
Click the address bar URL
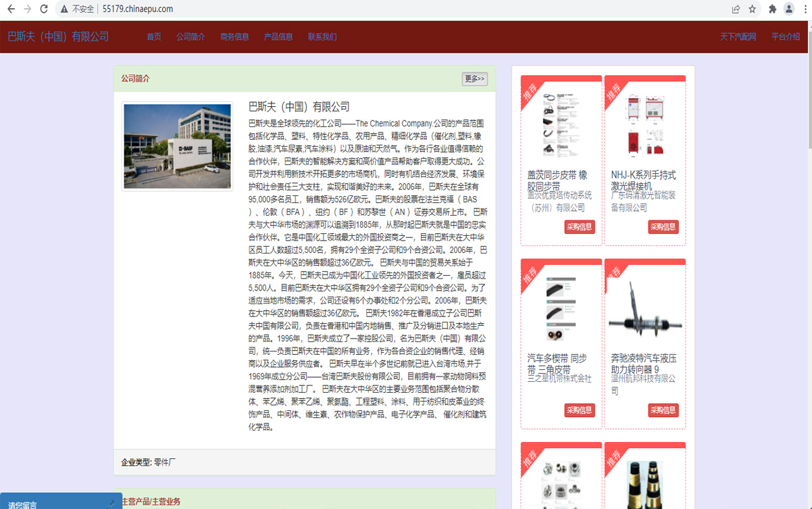point(138,9)
